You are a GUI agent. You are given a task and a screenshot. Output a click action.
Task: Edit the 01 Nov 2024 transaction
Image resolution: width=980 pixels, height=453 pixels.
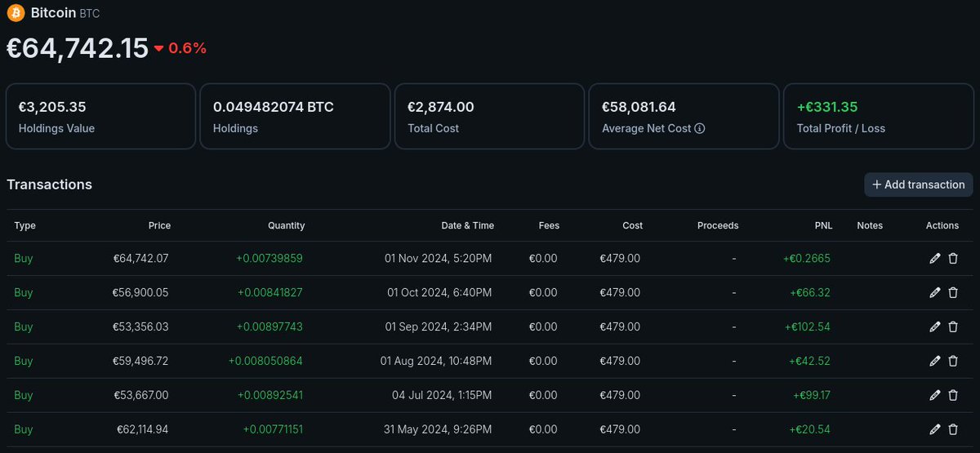pos(935,259)
